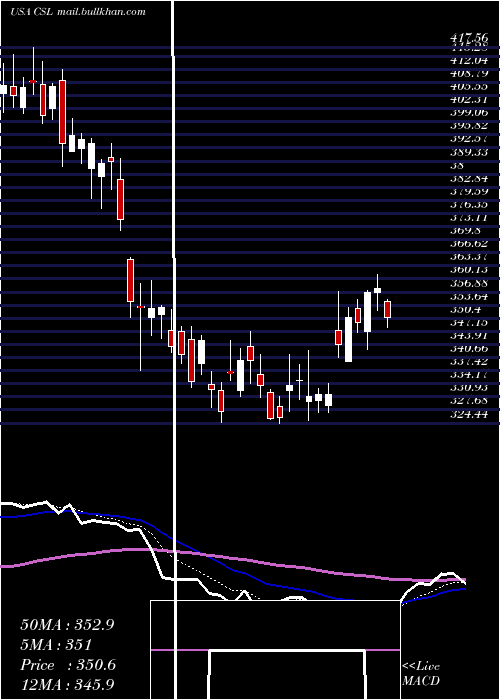The width and height of the screenshot is (500, 700).
Task: Click the 408.79 price axis label
Action: pyautogui.click(x=468, y=73)
